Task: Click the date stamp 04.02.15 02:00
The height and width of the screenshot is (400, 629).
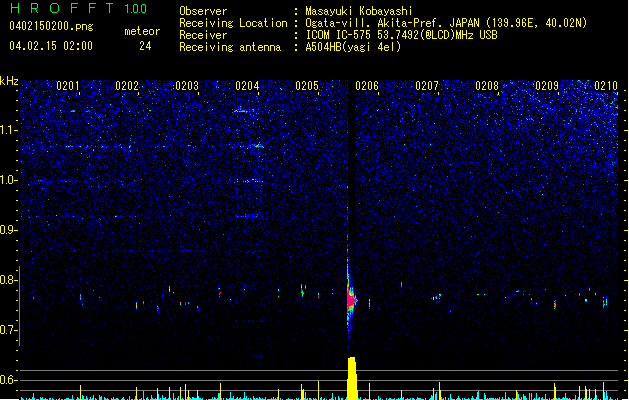Action: click(51, 46)
